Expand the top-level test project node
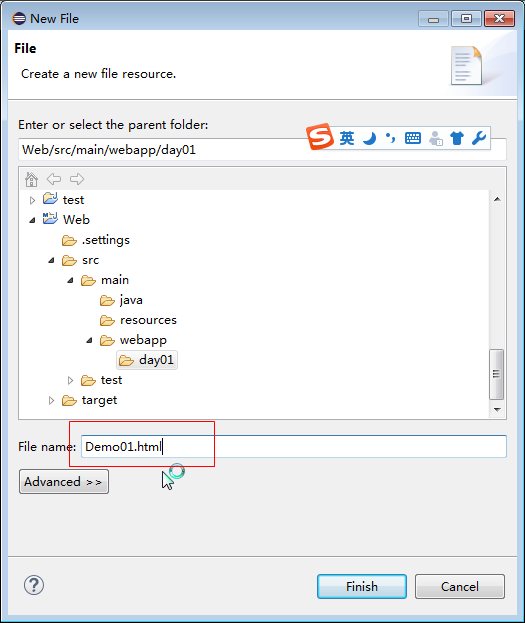525x623 pixels. (32, 200)
